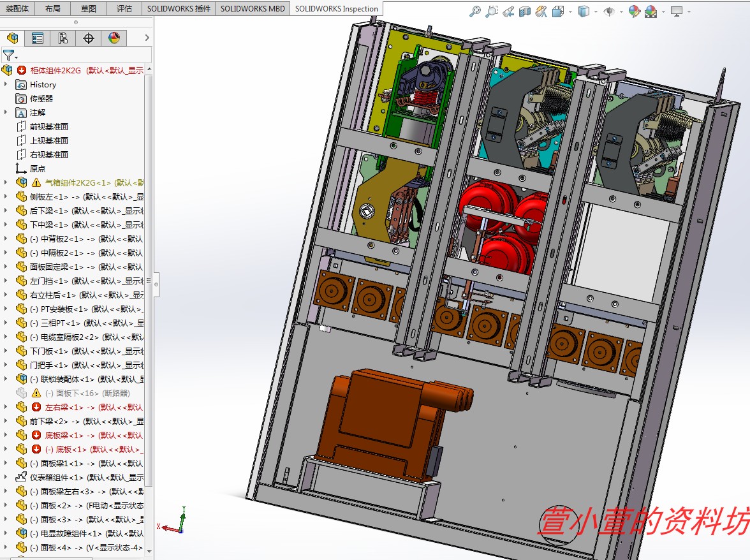Image resolution: width=750 pixels, height=560 pixels.
Task: Expand the 注解 annotations folder
Action: point(6,112)
